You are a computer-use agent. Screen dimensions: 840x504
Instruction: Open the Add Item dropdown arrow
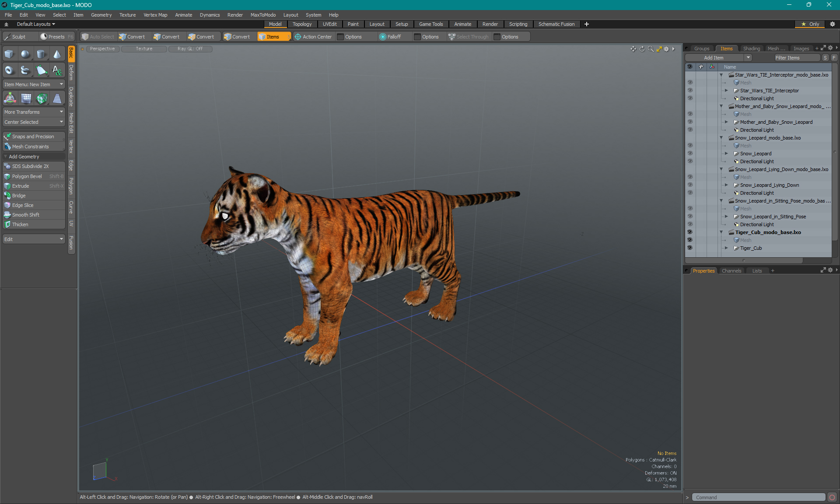coord(748,58)
